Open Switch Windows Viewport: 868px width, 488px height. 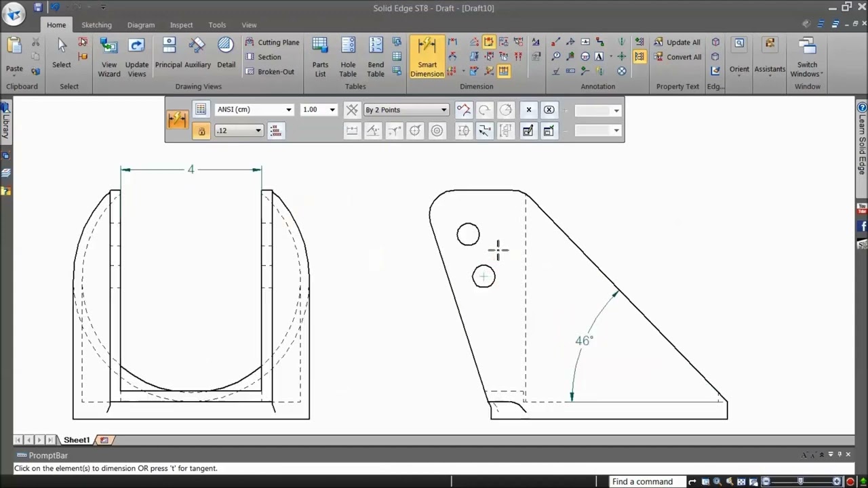pos(807,57)
